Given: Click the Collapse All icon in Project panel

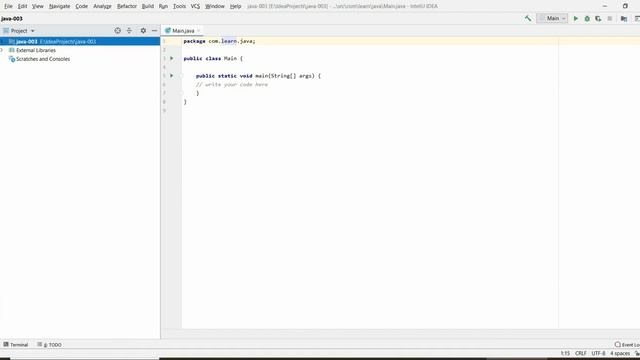Looking at the screenshot, I should [129, 31].
